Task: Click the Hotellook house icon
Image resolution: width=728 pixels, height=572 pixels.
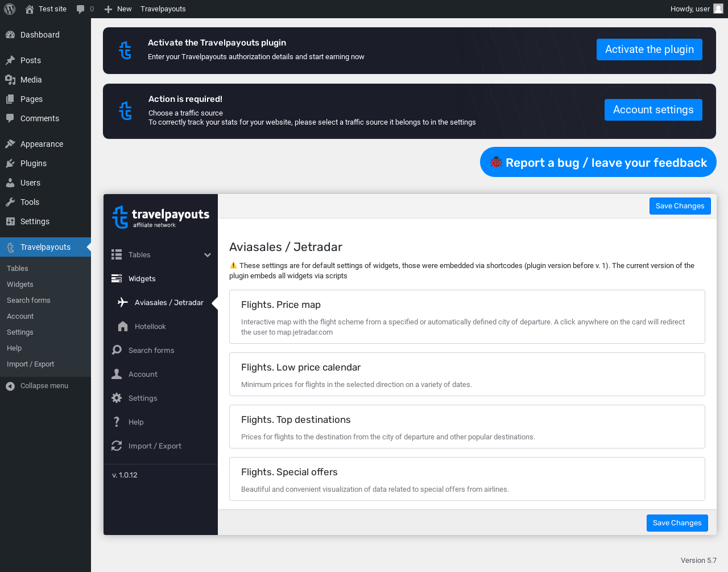Action: point(123,326)
